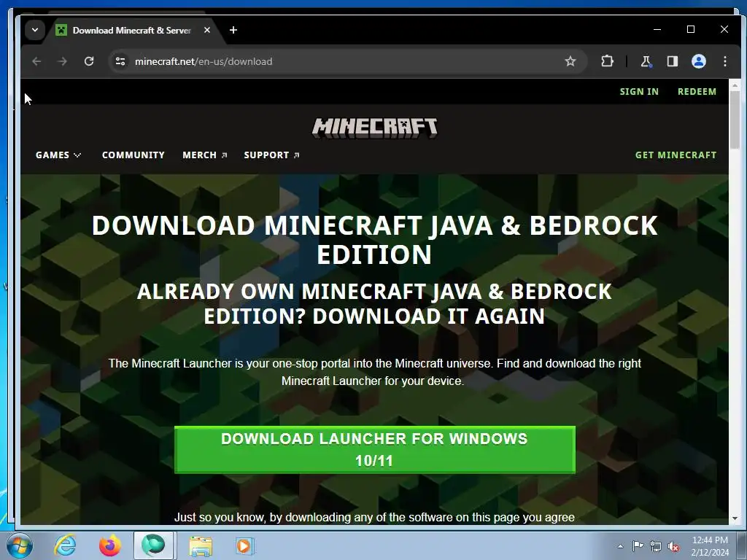The image size is (747, 560).
Task: Click the taskbar clock showing 12:44 PM
Action: pyautogui.click(x=710, y=546)
